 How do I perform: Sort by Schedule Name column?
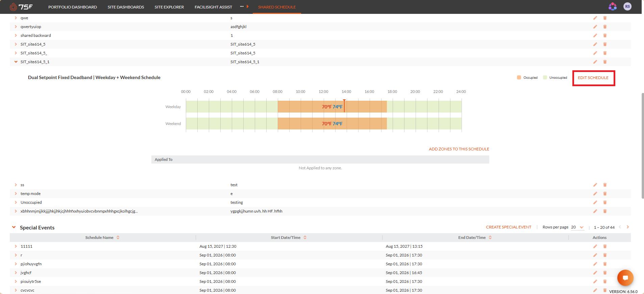(118, 238)
